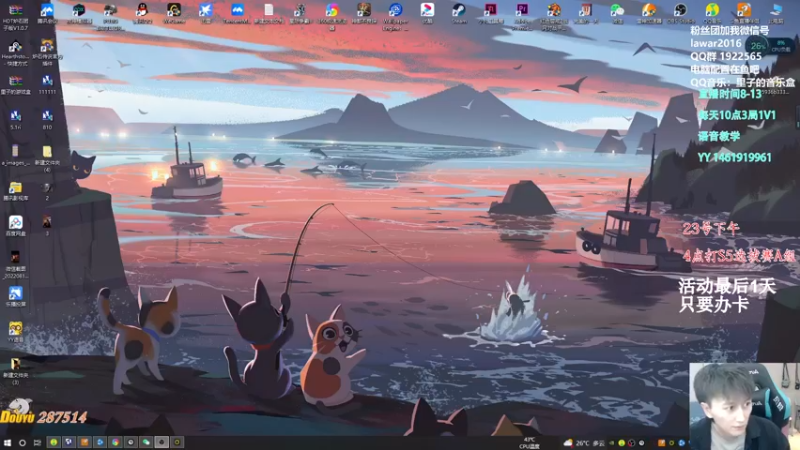Open the Wallpaper Engine desktop shortcut
This screenshot has height=450, width=800.
395,15
